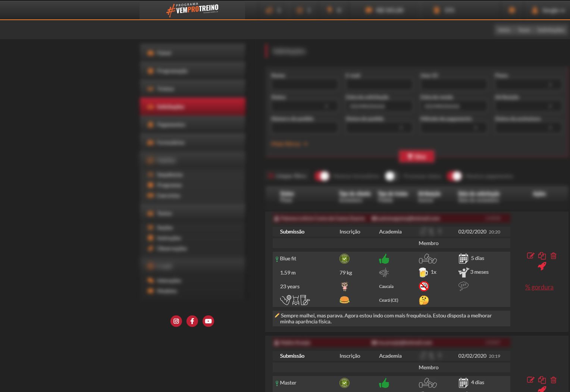Click 'Academia' in the Master card
The width and height of the screenshot is (570, 392).
pos(390,356)
